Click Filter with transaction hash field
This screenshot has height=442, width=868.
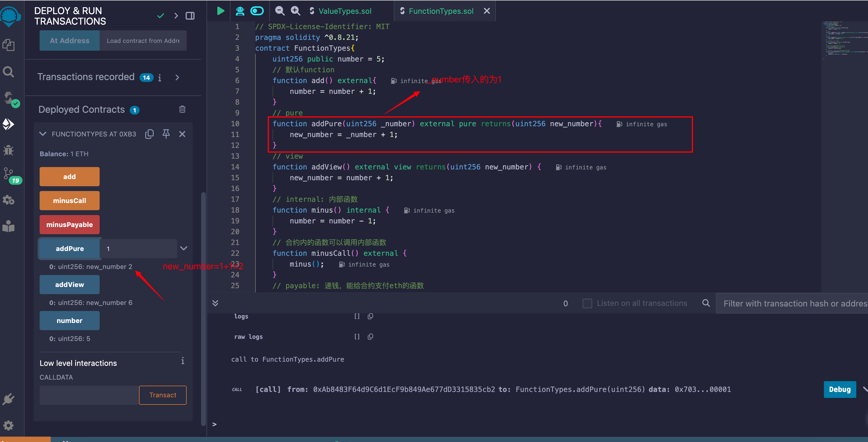click(x=792, y=303)
